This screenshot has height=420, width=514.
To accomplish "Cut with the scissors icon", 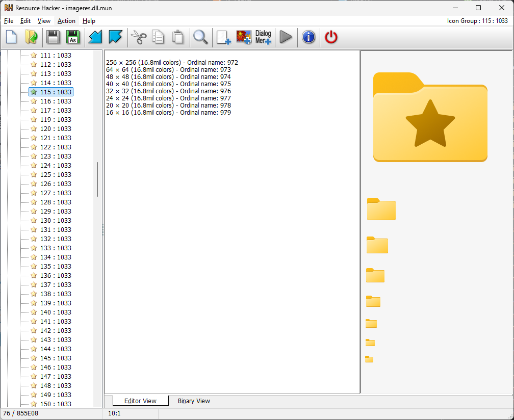I will click(x=139, y=37).
